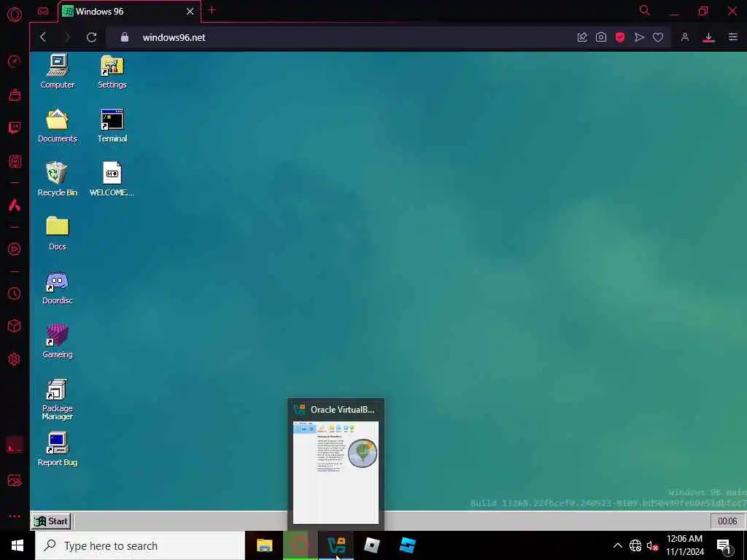This screenshot has height=560, width=747.
Task: Open the notification center icon
Action: tap(724, 546)
